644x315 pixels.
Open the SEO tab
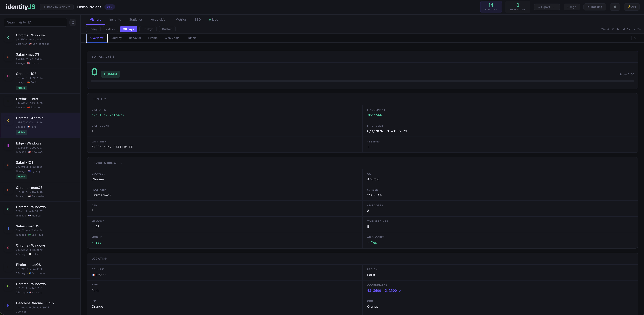click(198, 19)
